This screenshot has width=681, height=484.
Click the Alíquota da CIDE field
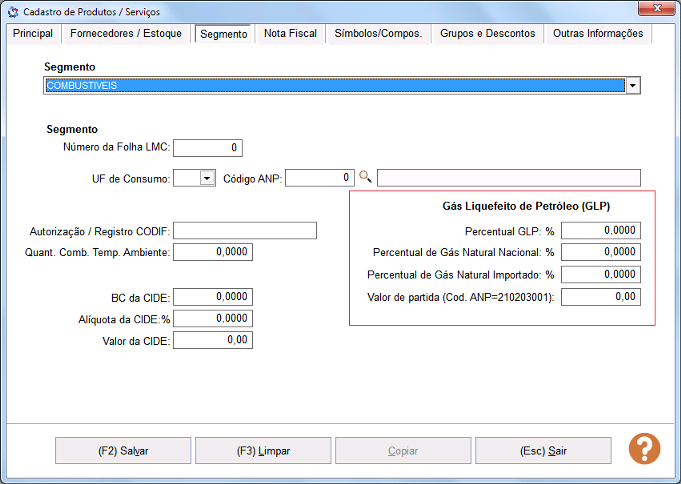[x=212, y=318]
